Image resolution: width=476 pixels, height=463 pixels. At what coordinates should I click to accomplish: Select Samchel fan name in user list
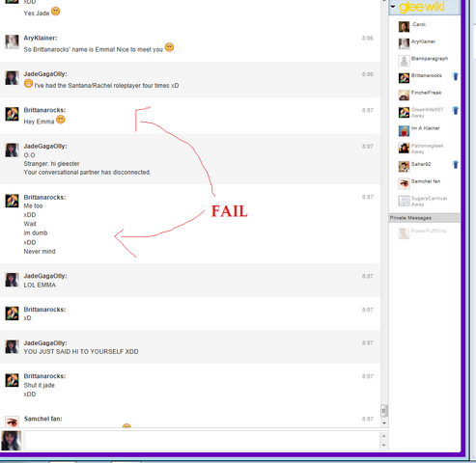click(426, 181)
